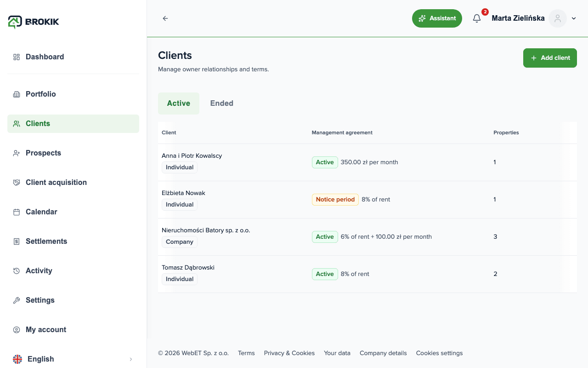Click the Client acquisition handshake icon
Viewport: 588px width, 368px height.
[x=17, y=183]
